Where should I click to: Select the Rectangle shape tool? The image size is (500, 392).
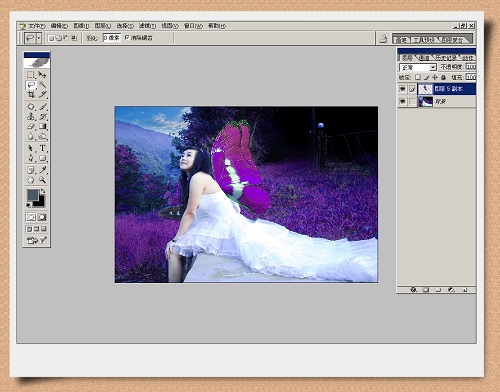pos(42,158)
